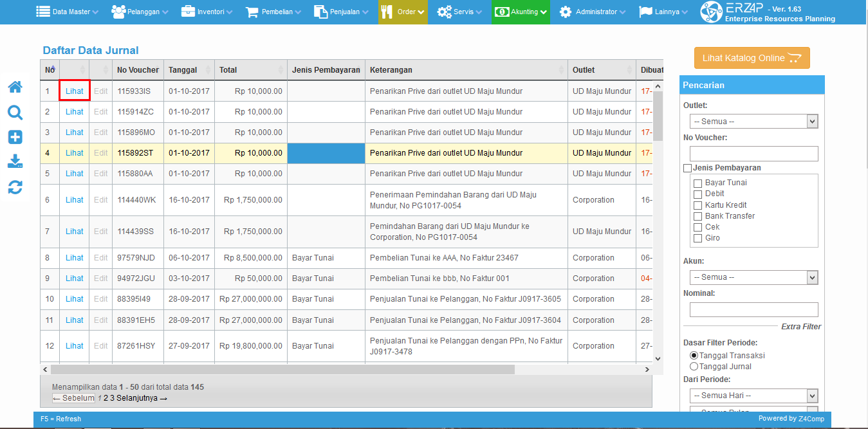Open the Akunting menu

(x=521, y=12)
